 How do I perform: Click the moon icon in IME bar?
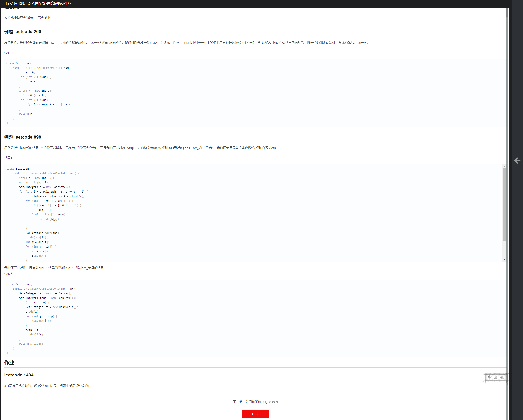(x=496, y=377)
